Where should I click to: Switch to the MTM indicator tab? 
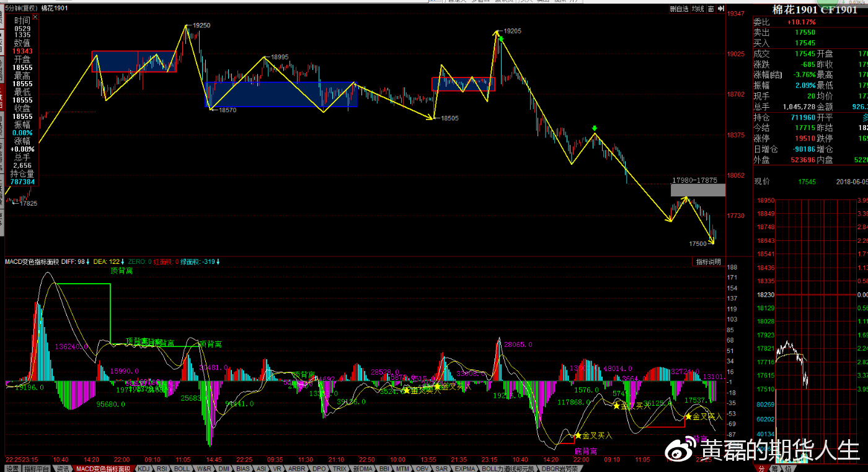pos(404,468)
